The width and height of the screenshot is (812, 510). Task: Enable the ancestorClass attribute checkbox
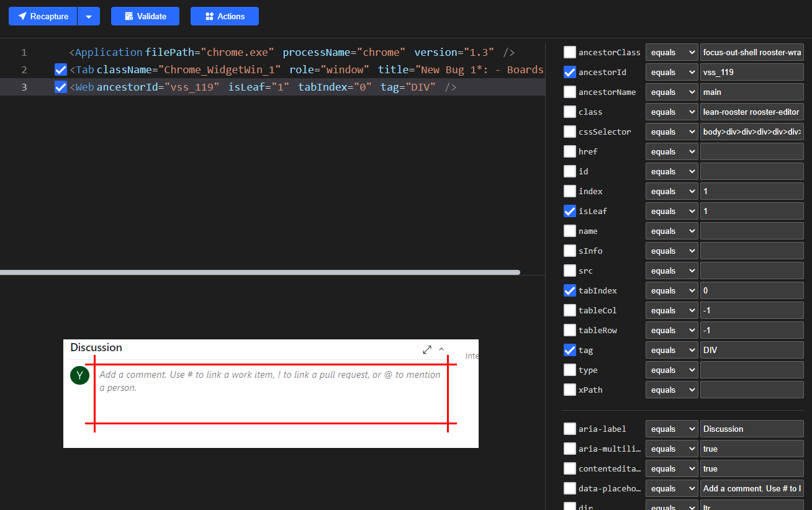click(569, 52)
